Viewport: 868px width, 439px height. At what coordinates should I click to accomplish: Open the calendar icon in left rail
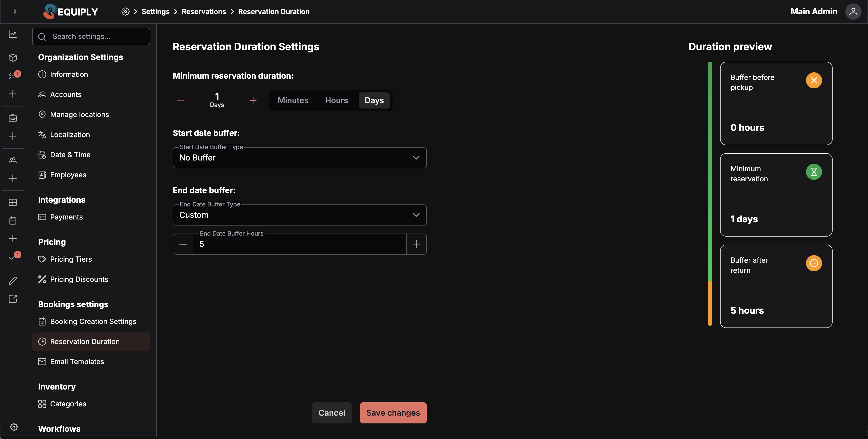[13, 221]
